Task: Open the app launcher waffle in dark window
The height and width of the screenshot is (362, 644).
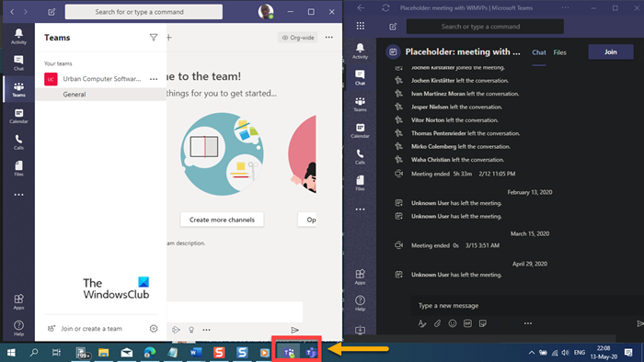Action: [361, 27]
